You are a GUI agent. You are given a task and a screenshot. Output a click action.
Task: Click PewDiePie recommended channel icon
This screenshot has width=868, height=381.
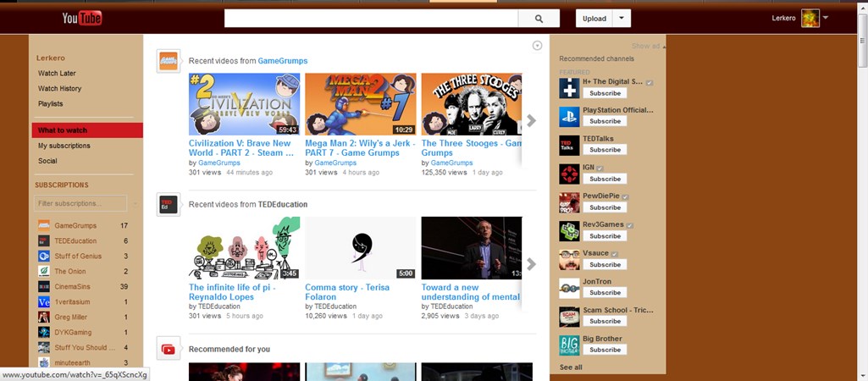point(569,202)
